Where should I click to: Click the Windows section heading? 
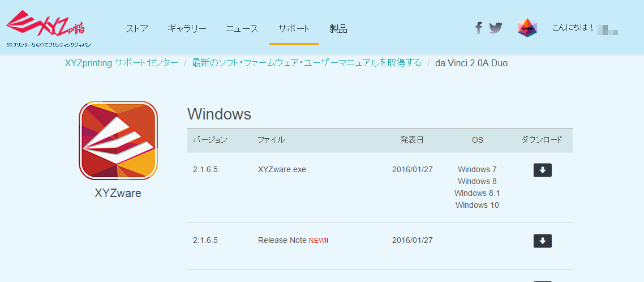[x=219, y=114]
